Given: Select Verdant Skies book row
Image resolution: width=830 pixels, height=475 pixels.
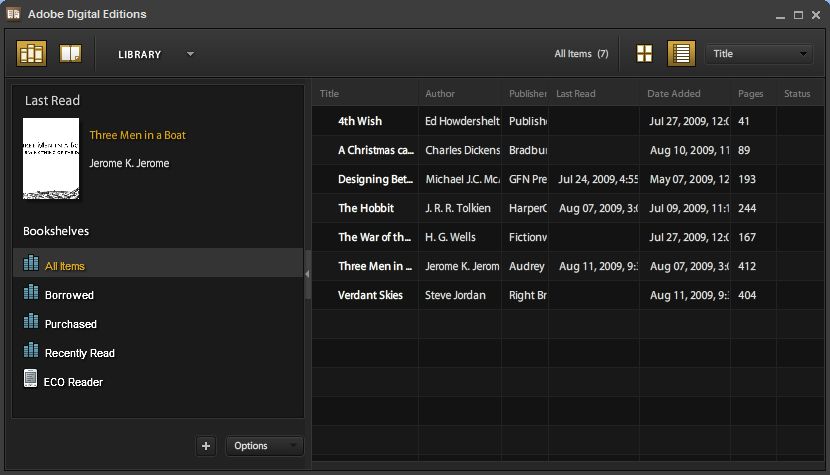Looking at the screenshot, I should coord(568,295).
